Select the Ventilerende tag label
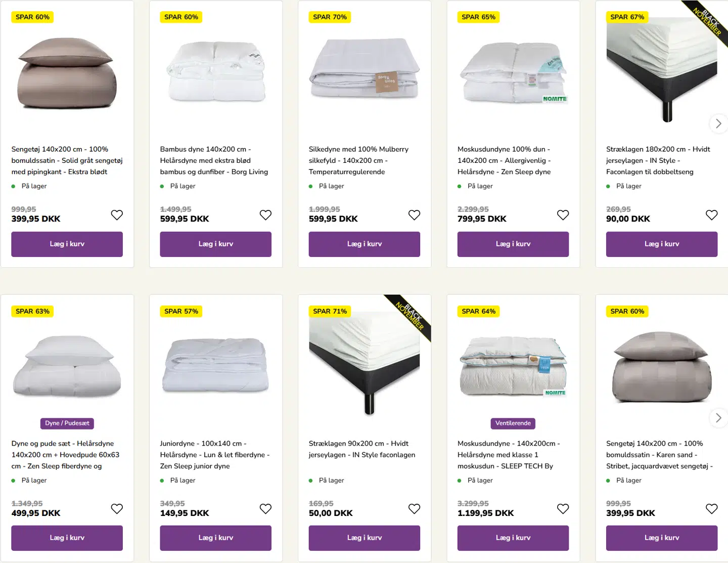 pos(513,423)
